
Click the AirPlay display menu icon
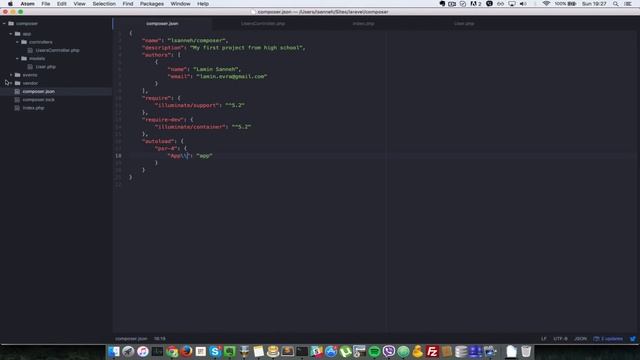click(512, 4)
